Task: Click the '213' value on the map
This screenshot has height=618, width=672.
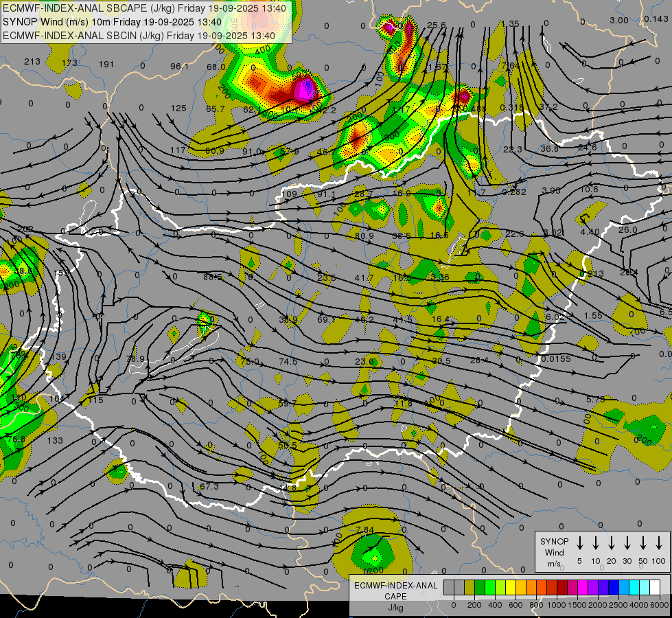Action: [x=32, y=61]
